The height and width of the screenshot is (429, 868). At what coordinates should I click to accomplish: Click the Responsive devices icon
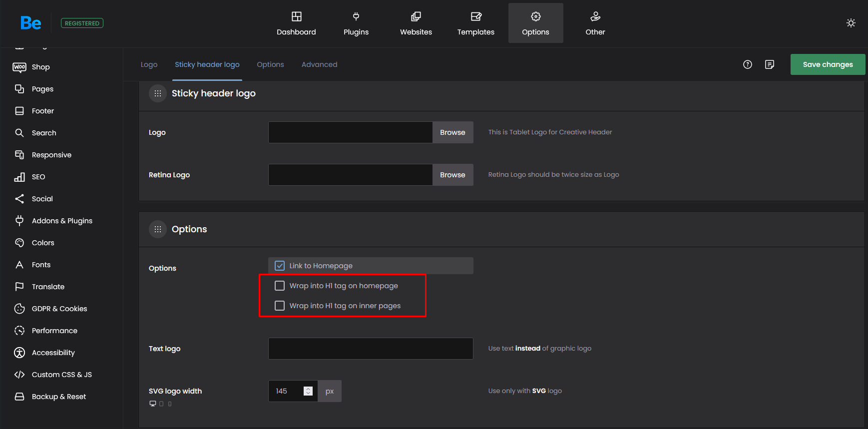click(19, 155)
